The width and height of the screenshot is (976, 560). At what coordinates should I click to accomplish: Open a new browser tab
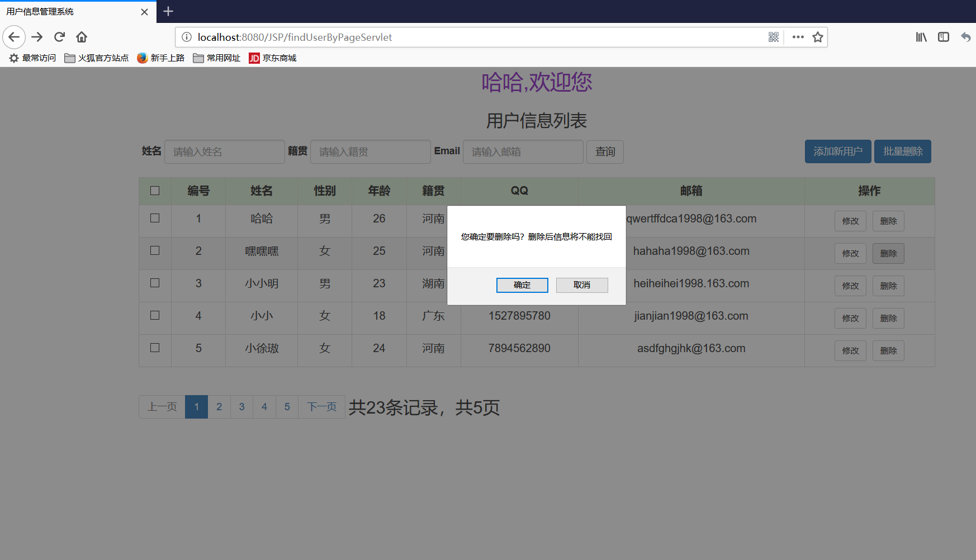coord(168,11)
